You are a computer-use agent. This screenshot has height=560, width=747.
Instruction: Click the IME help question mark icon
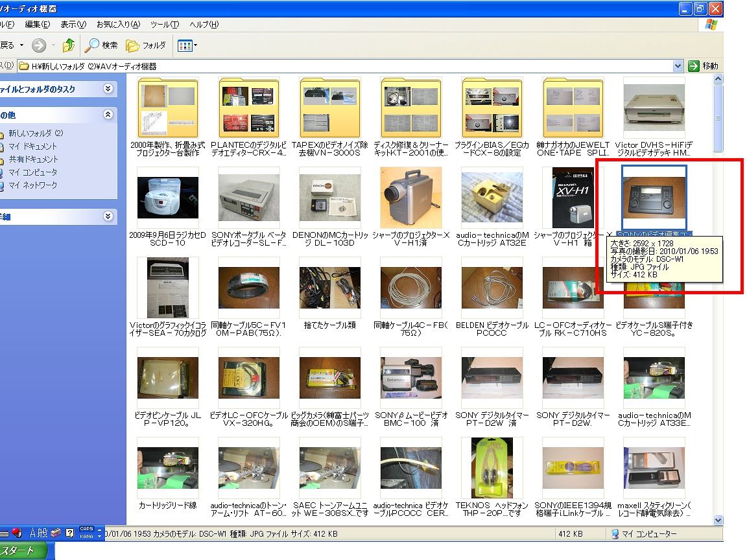click(x=69, y=533)
